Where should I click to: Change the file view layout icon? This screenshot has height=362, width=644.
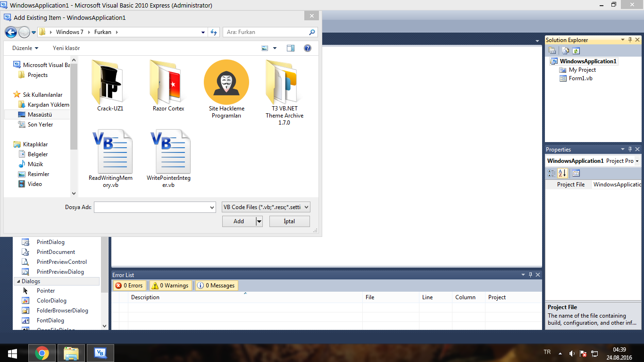coord(265,48)
